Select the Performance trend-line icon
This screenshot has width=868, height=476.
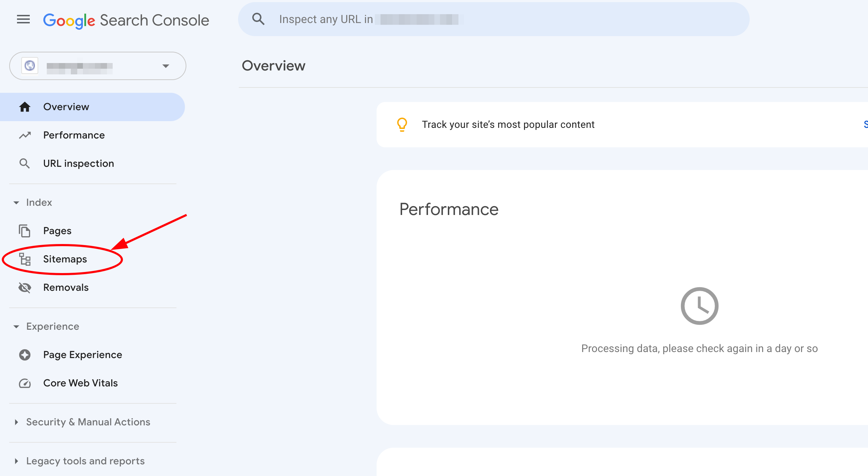[x=25, y=135]
